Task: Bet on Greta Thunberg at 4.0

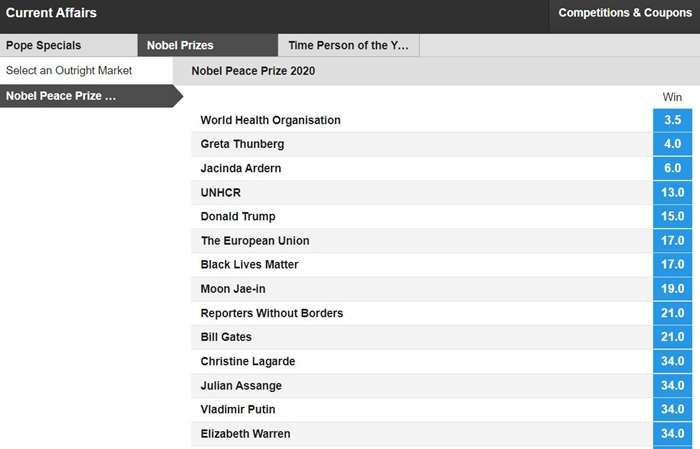Action: pos(672,144)
